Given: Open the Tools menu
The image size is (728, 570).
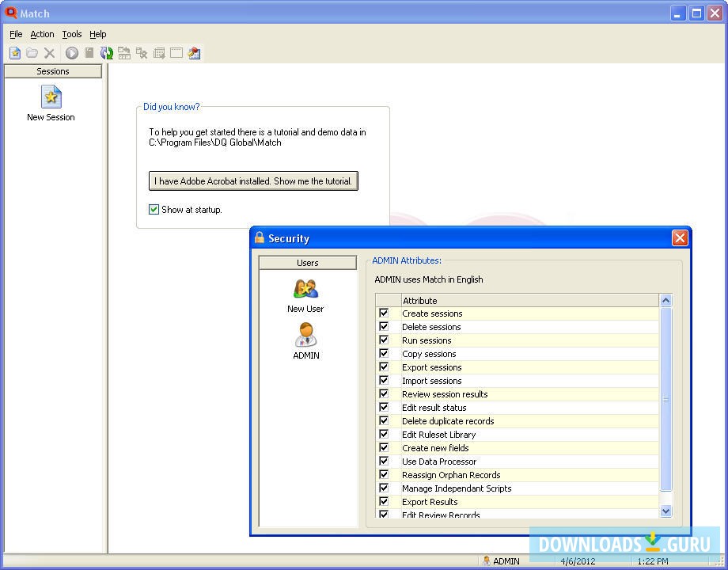Looking at the screenshot, I should (x=71, y=34).
